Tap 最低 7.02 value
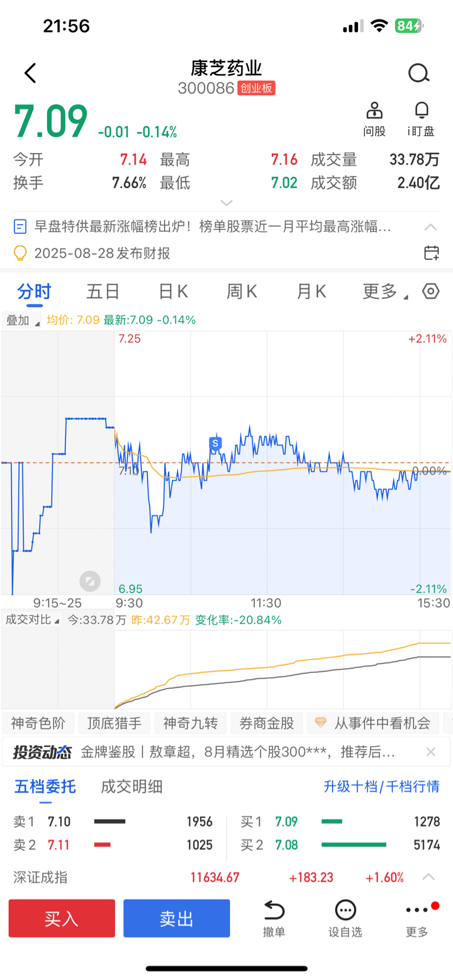Viewport: 453px width, 980px height. (284, 183)
